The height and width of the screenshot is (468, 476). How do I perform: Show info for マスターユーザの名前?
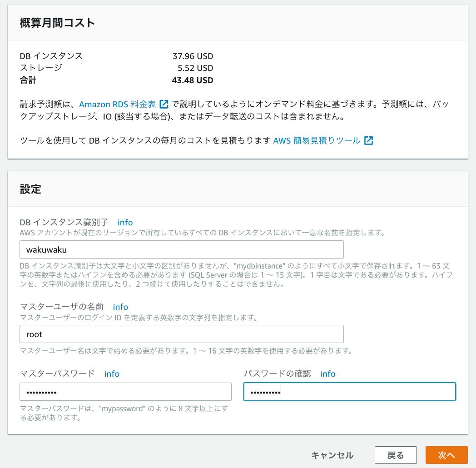[x=120, y=307]
